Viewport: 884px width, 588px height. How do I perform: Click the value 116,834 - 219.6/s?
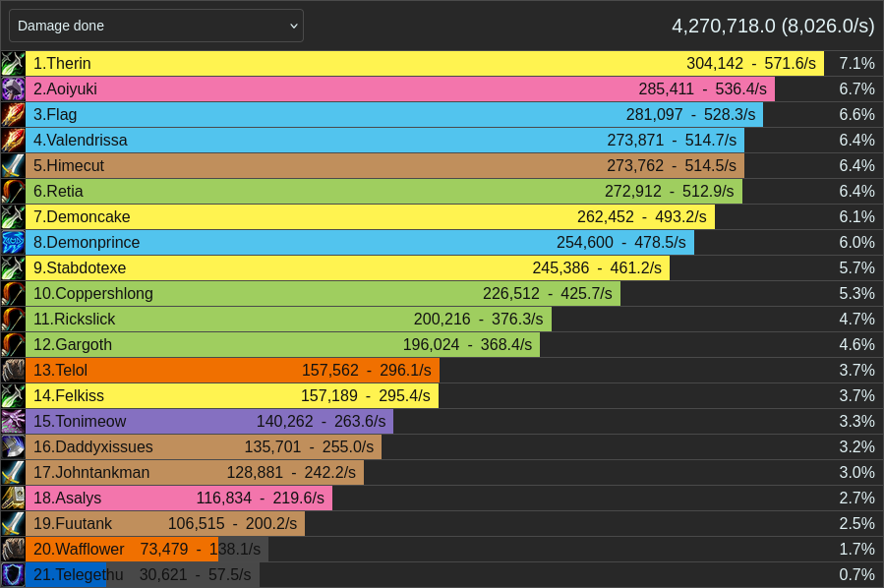coord(260,498)
